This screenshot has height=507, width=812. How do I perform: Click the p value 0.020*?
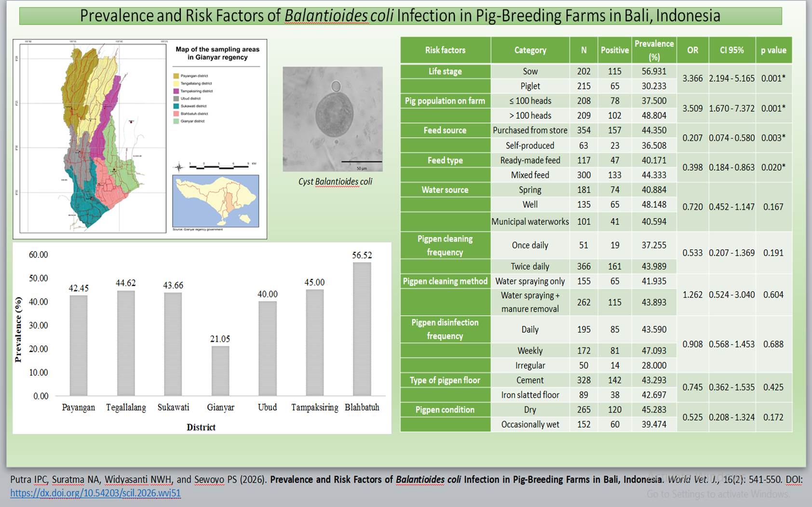pyautogui.click(x=773, y=167)
